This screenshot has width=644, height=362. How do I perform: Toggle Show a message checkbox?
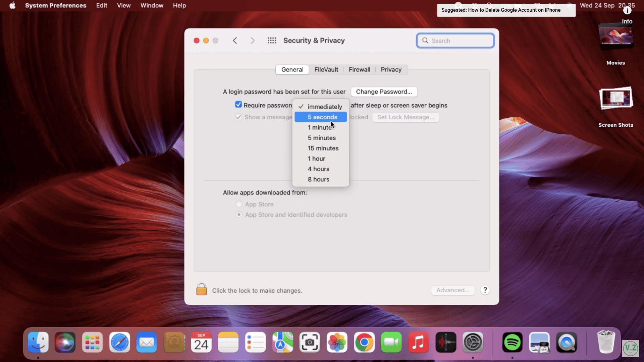pyautogui.click(x=238, y=117)
